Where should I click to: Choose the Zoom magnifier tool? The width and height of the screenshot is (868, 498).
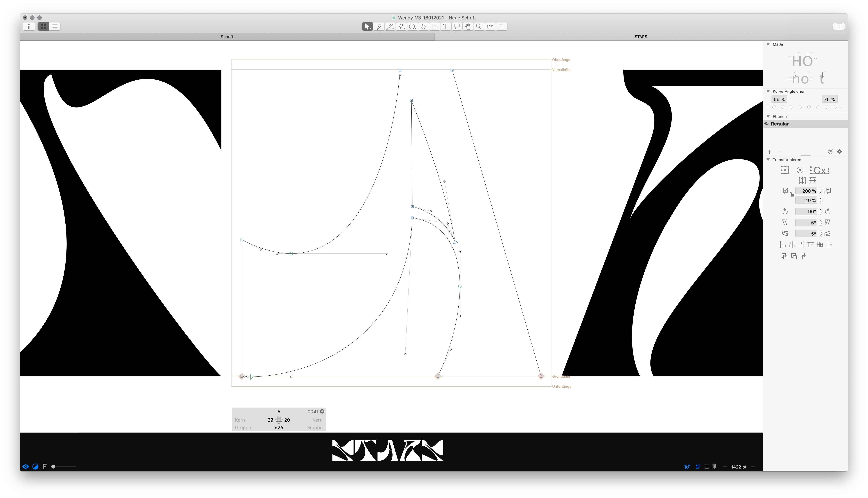click(479, 26)
